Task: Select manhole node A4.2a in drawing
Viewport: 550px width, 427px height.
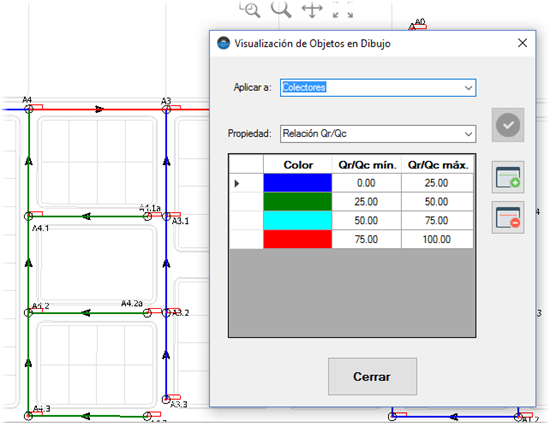Action: [147, 313]
